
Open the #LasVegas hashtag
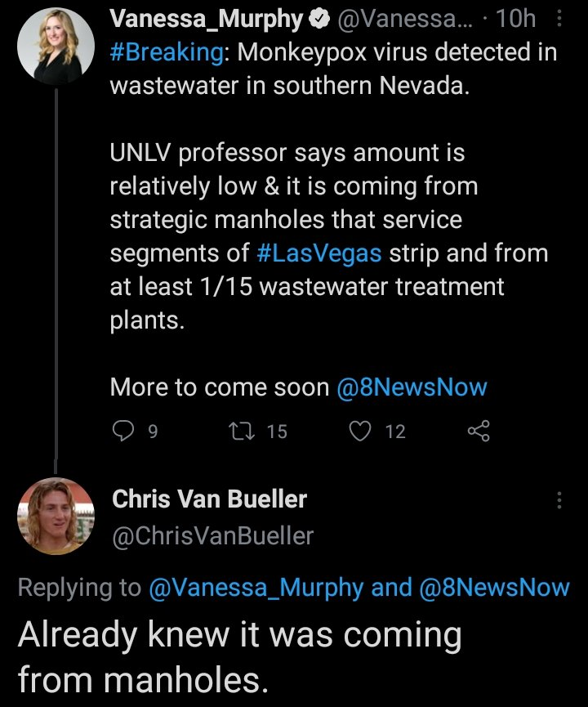click(318, 253)
